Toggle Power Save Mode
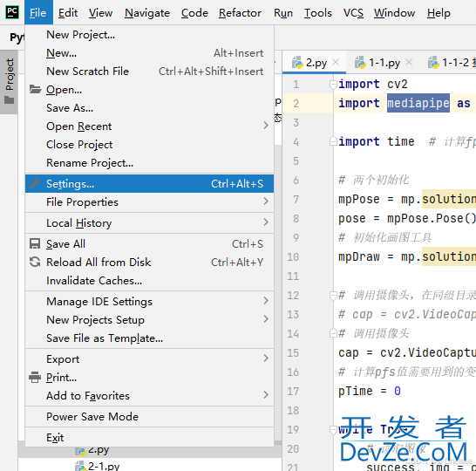This screenshot has height=471, width=476. point(149,416)
